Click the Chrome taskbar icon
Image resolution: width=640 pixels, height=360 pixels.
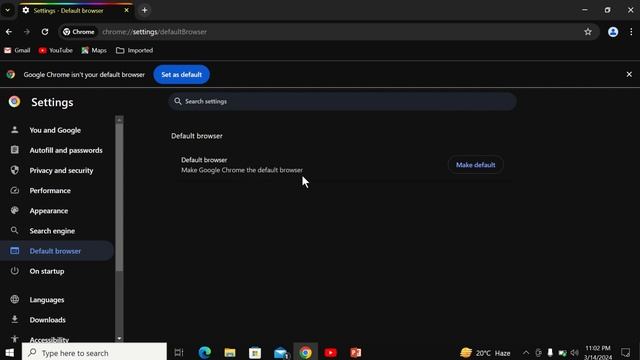(x=305, y=352)
